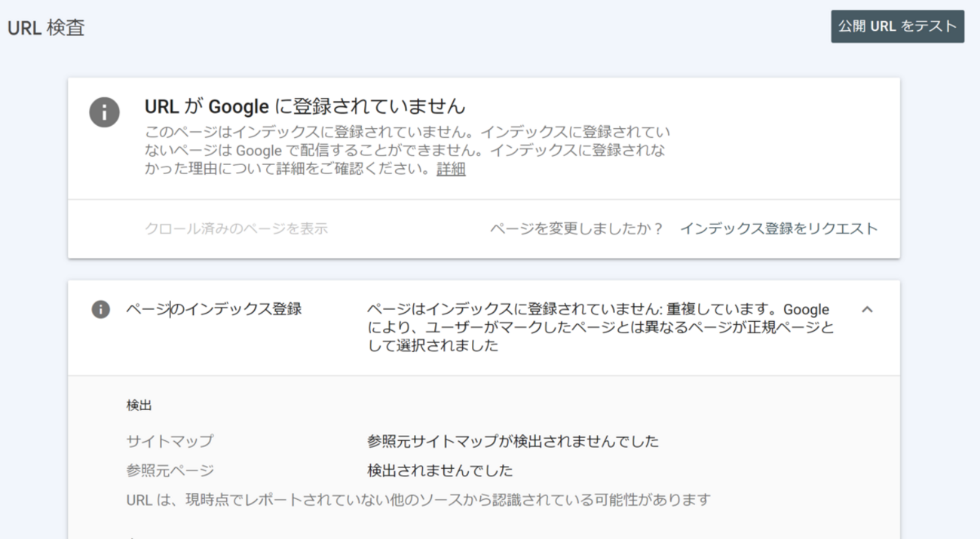Click the info icon next to ページのインデックス登録

click(101, 309)
